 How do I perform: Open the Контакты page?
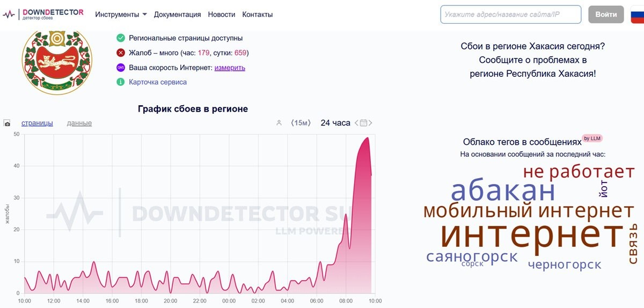click(257, 14)
